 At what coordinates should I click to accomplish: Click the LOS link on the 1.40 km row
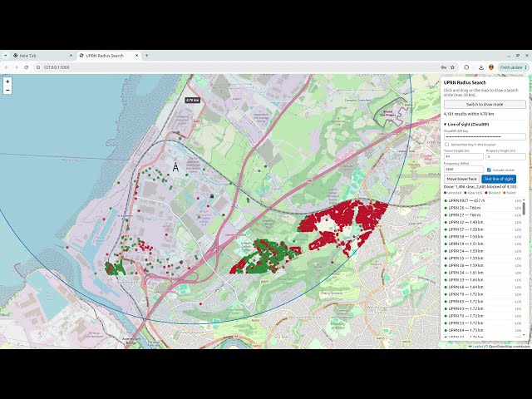tap(518, 223)
